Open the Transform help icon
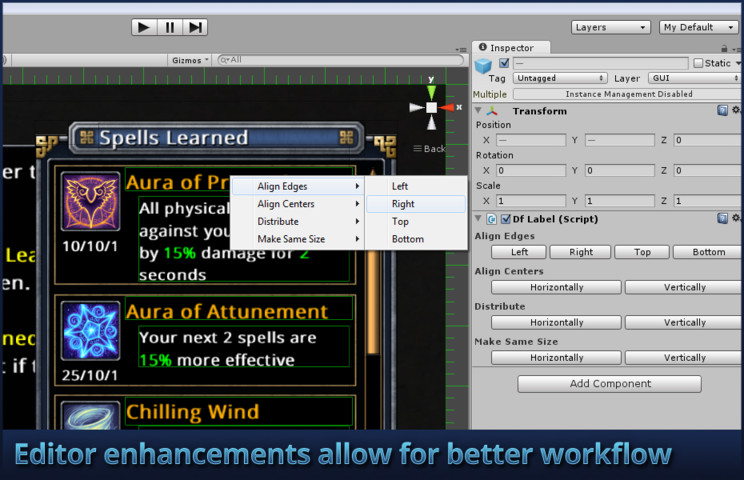The width and height of the screenshot is (744, 480). tap(722, 111)
